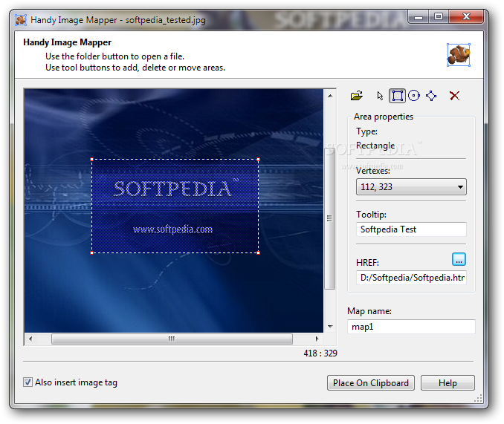The image size is (504, 424).
Task: Click inside the selected rectangle area
Action: 175,206
